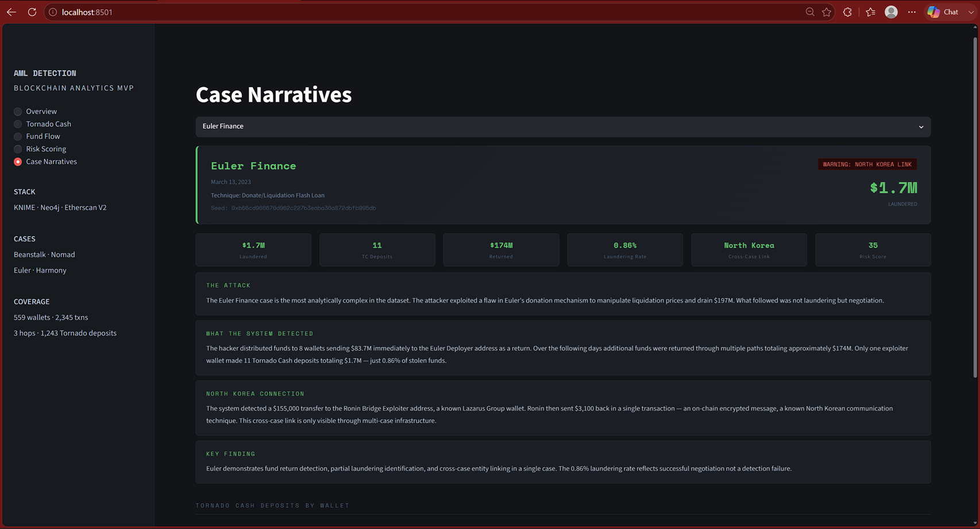Image resolution: width=980 pixels, height=529 pixels.
Task: Open the browser extensions puzzle icon
Action: click(x=847, y=12)
